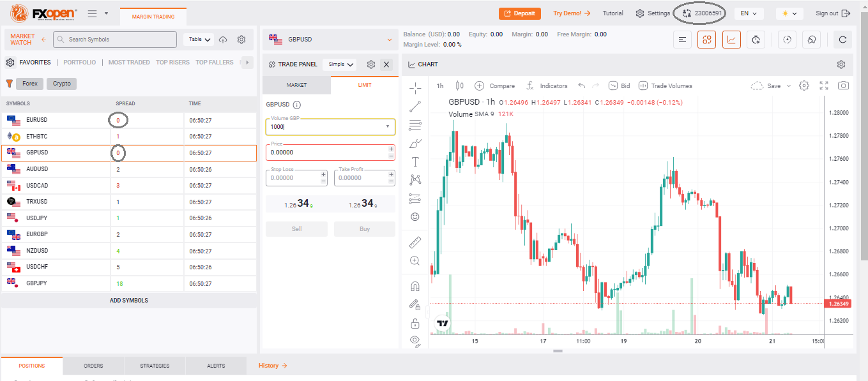This screenshot has height=381, width=868.
Task: Toggle magnet mode on the chart
Action: tap(415, 287)
